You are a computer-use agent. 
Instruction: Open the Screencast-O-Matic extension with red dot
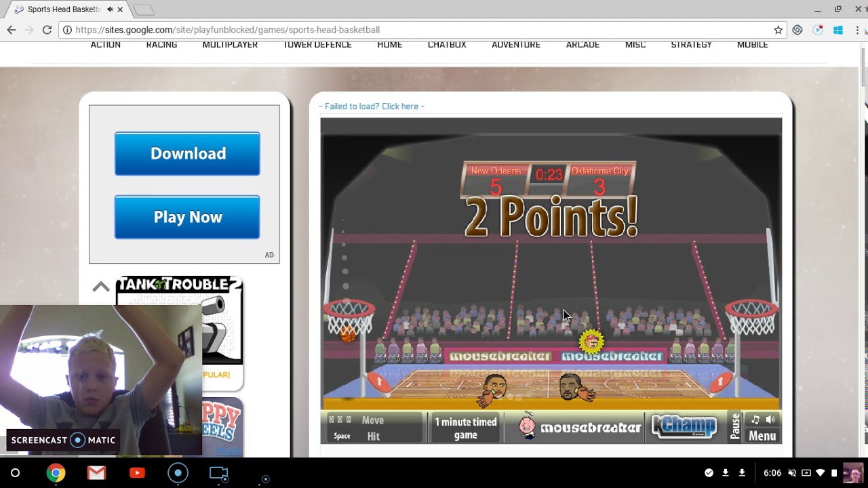[818, 30]
